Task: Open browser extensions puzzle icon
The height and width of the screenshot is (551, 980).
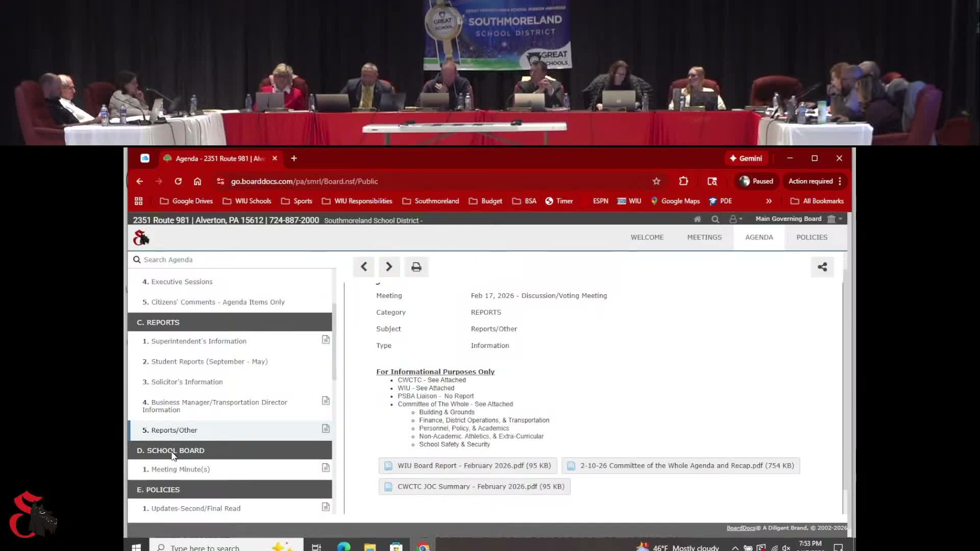Action: 683,181
